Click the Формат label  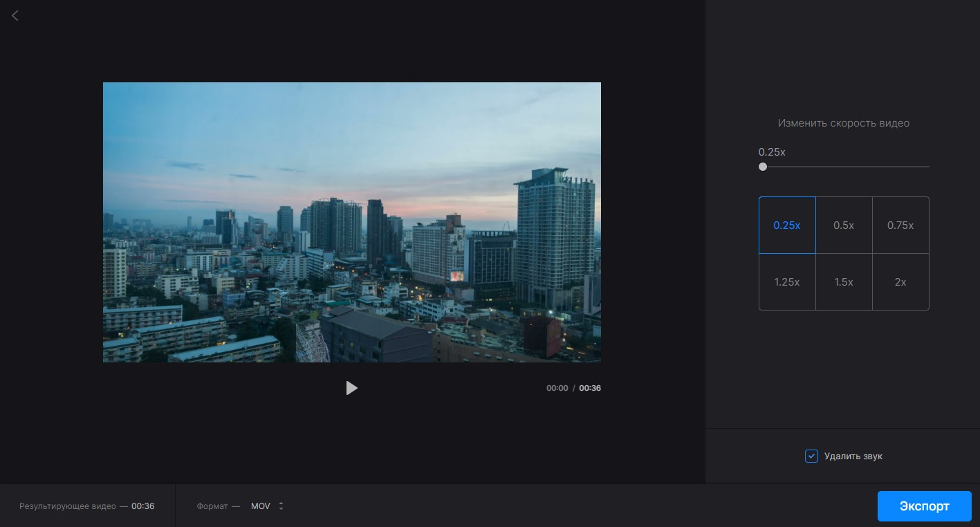[212, 506]
